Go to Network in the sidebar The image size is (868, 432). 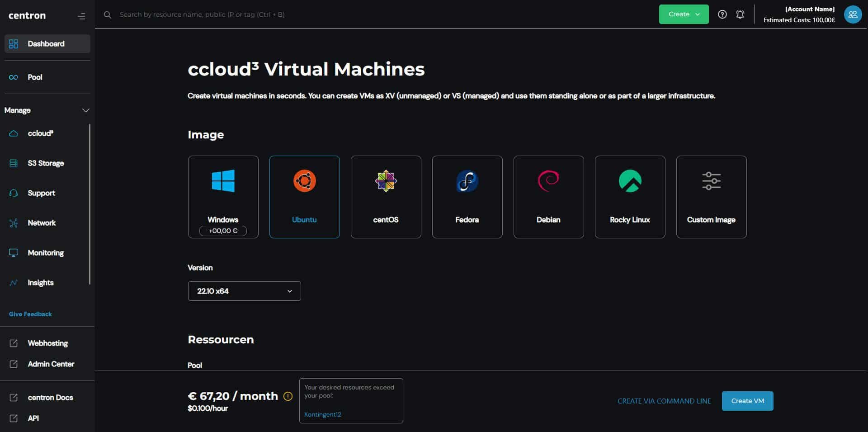[x=42, y=223]
